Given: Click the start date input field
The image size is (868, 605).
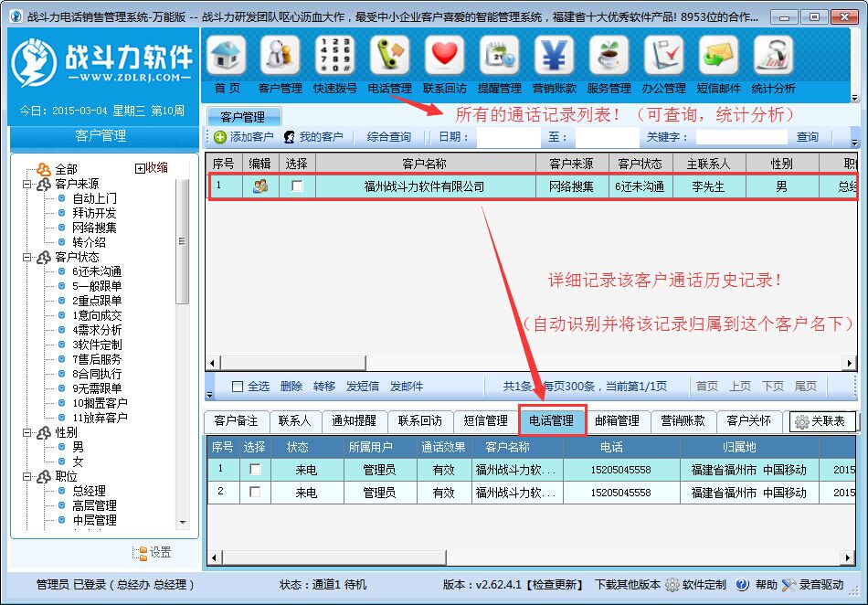Looking at the screenshot, I should [508, 137].
